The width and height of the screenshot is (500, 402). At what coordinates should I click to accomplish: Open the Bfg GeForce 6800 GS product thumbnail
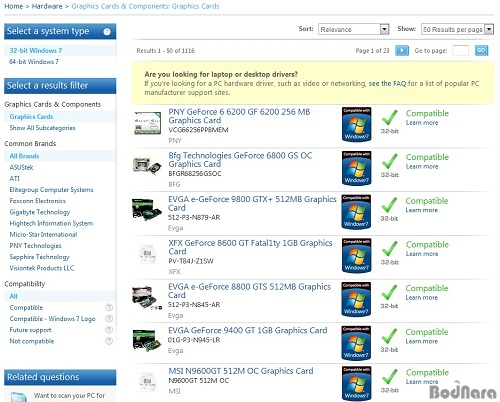point(147,166)
